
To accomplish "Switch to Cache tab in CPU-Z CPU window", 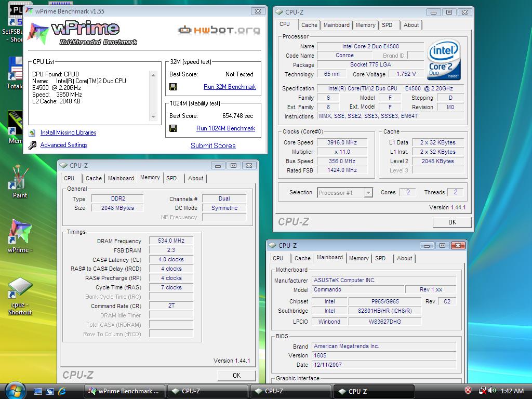I will tap(309, 25).
